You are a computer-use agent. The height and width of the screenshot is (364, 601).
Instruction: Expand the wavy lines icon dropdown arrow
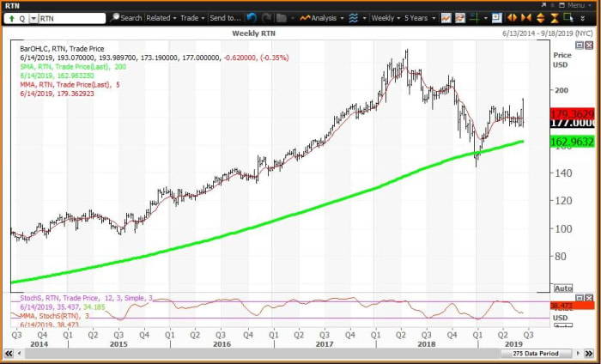coord(364,18)
